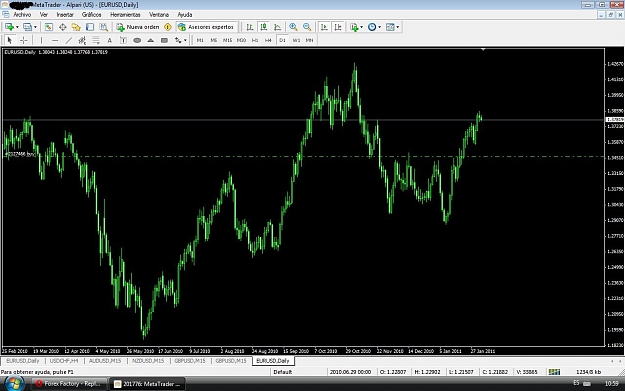Image resolution: width=625 pixels, height=391 pixels.
Task: Open the Windows Start button
Action: pos(14,383)
